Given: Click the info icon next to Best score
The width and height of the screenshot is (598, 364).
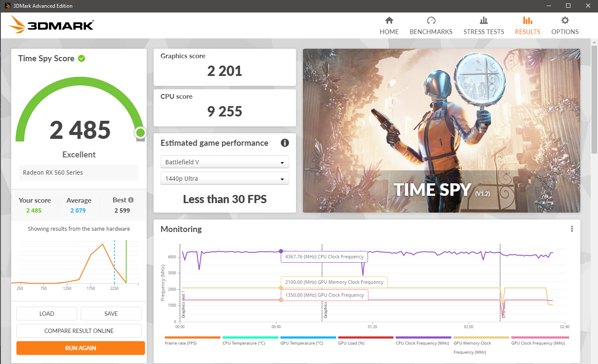Looking at the screenshot, I should (x=131, y=200).
